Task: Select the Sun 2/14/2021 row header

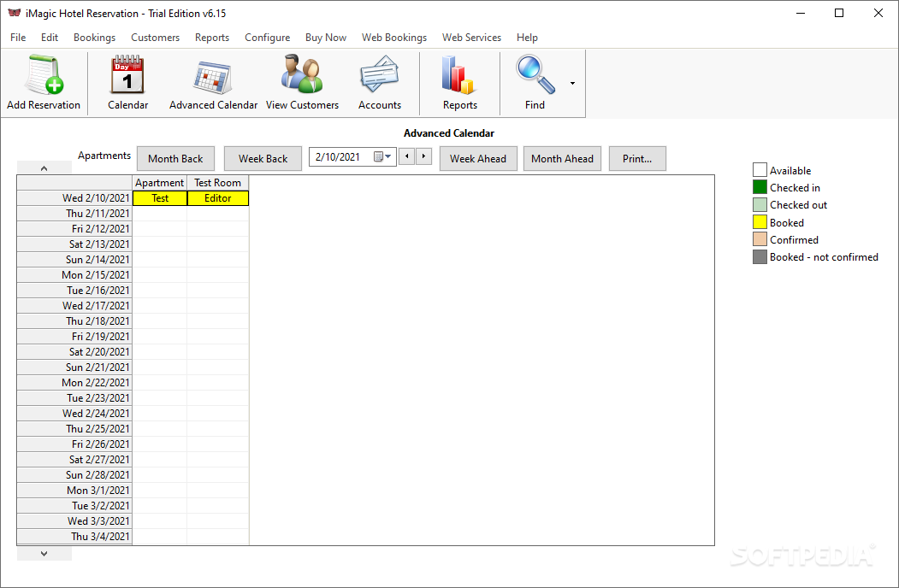Action: (x=74, y=260)
